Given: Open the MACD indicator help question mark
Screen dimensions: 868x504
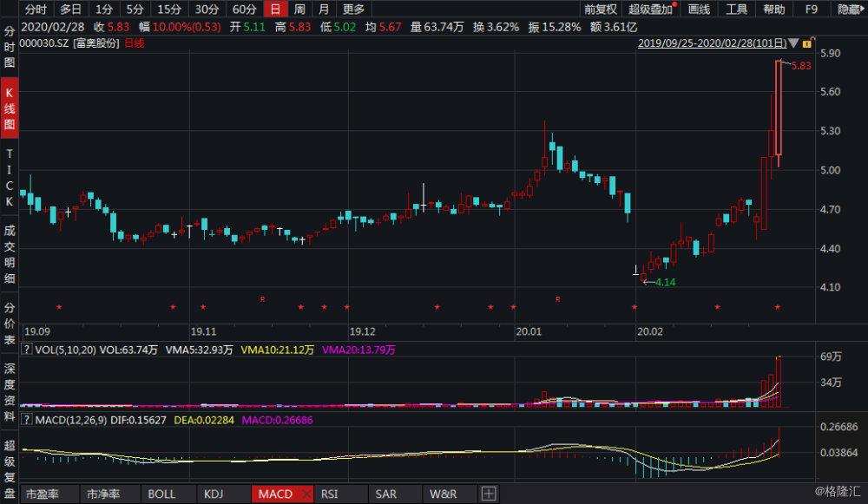Looking at the screenshot, I should 26,420.
